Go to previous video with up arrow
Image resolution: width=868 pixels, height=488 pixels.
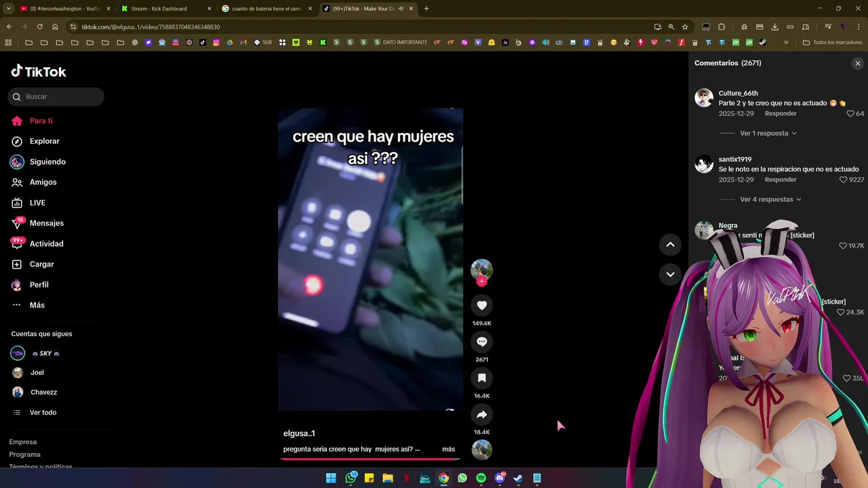coord(670,245)
